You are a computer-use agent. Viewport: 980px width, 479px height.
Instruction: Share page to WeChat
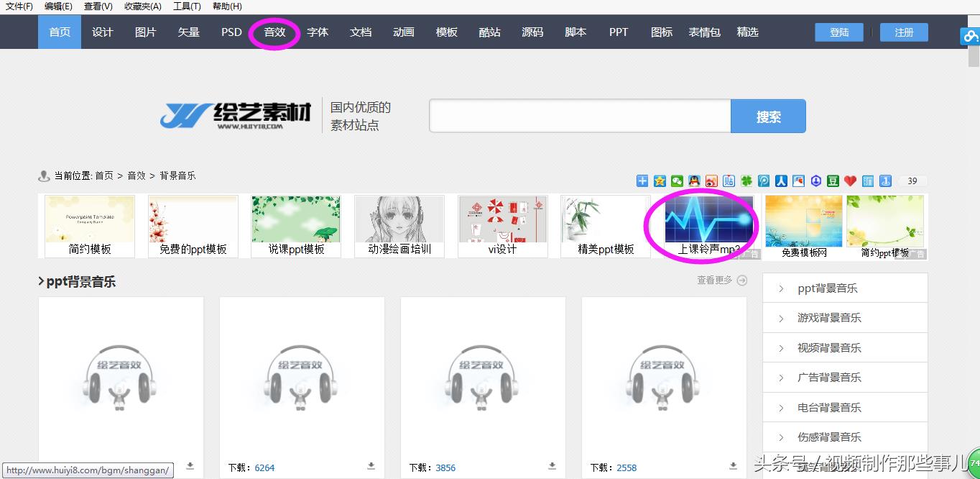(677, 181)
